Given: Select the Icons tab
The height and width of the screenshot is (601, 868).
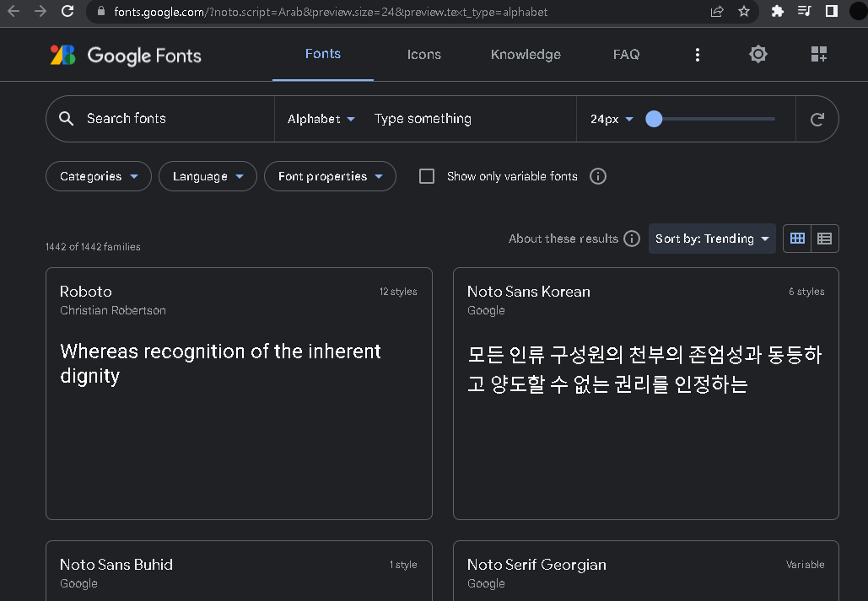Looking at the screenshot, I should click(x=424, y=54).
